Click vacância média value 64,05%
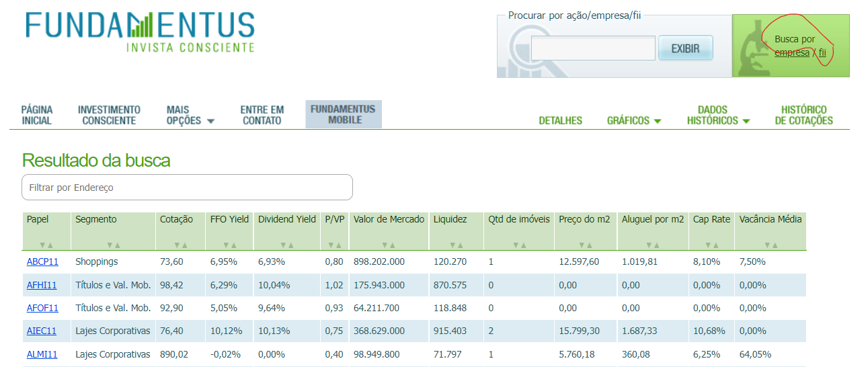The height and width of the screenshot is (367, 868). coord(755,354)
